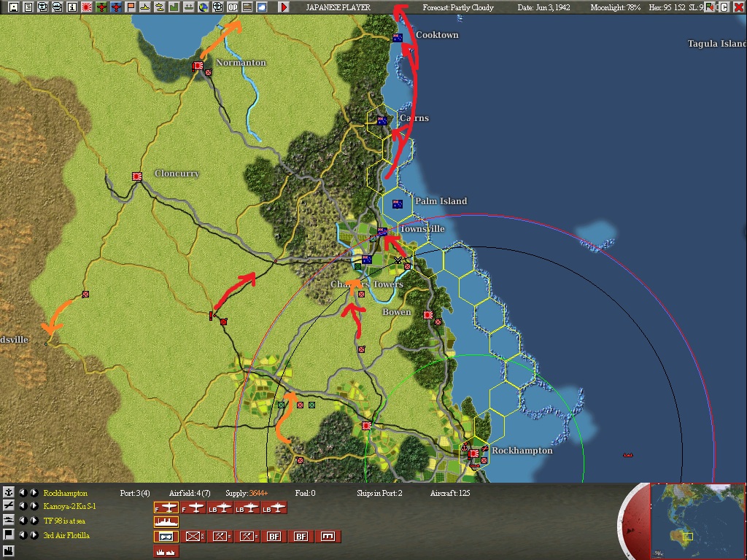The image size is (747, 560).
Task: Select the third 'LB' bomber air unit
Action: tap(274, 507)
